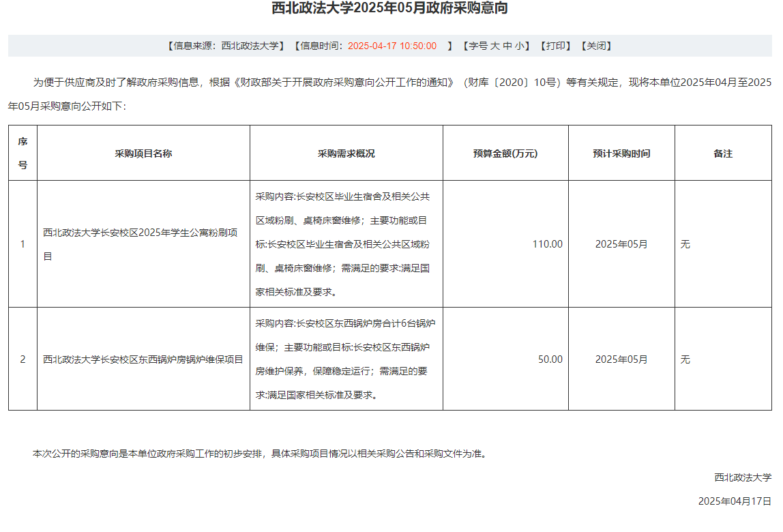The height and width of the screenshot is (532, 783).
Task: Click the info timestamp 2025-04-17 10:50:00
Action: pos(392,46)
